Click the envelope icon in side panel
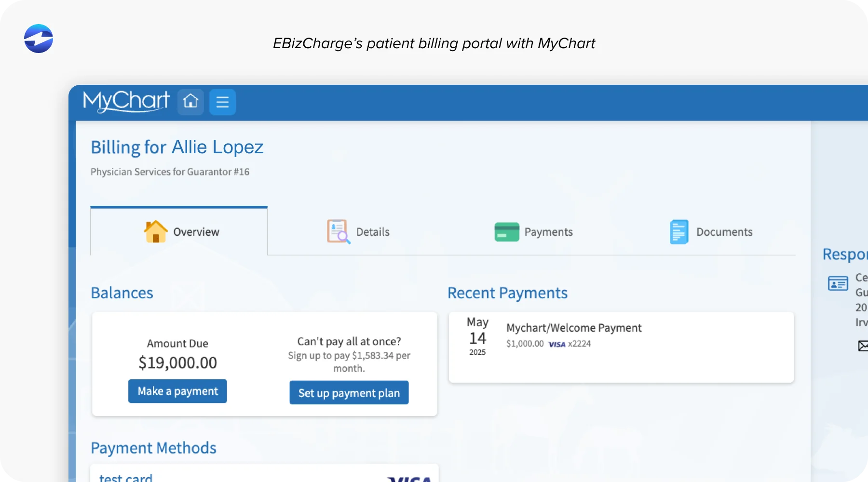This screenshot has width=868, height=482. tap(863, 346)
